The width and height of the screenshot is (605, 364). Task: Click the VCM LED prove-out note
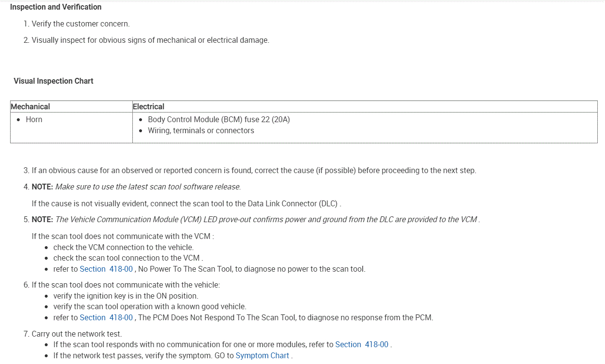coord(267,220)
